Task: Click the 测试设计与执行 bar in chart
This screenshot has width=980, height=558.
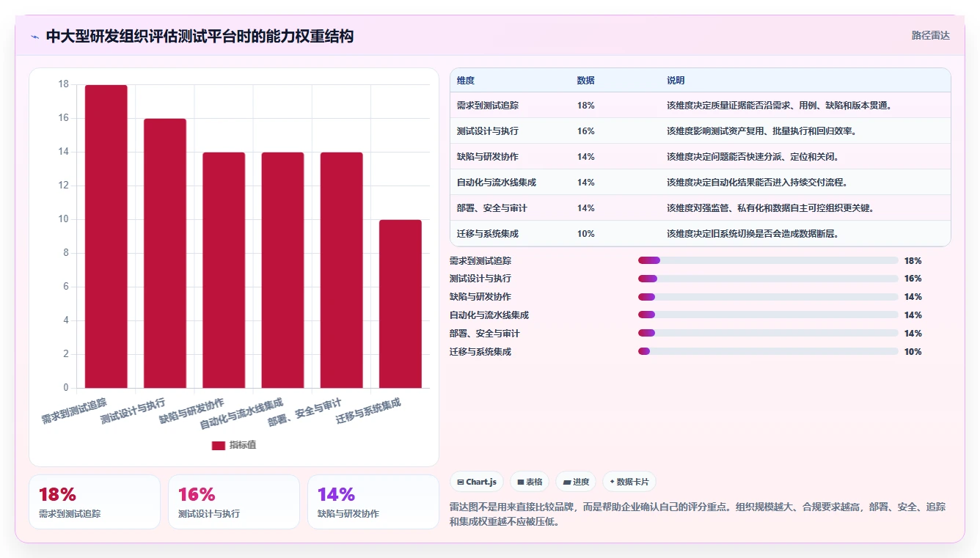Action: [165, 253]
